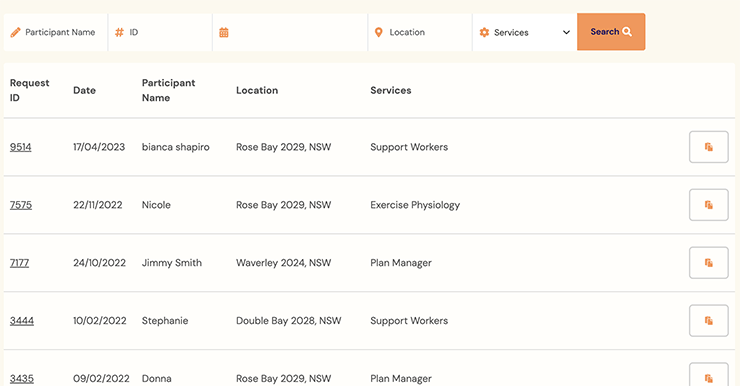Click Waverley 2024, NSW location
This screenshot has width=740, height=386.
click(284, 263)
